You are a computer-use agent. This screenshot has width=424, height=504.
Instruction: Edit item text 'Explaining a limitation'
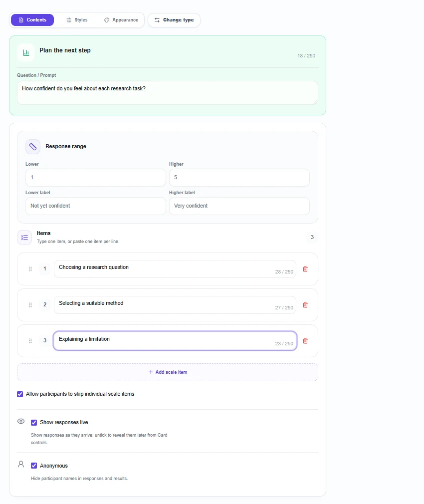point(175,341)
